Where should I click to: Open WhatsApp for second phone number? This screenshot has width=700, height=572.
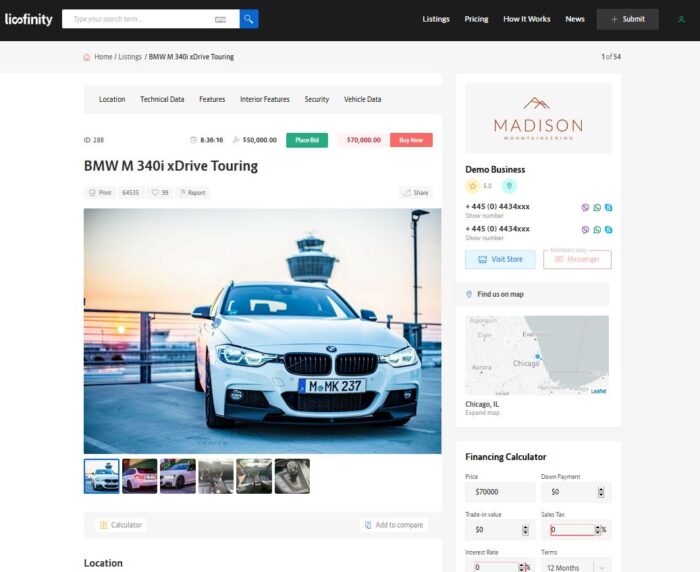(597, 230)
